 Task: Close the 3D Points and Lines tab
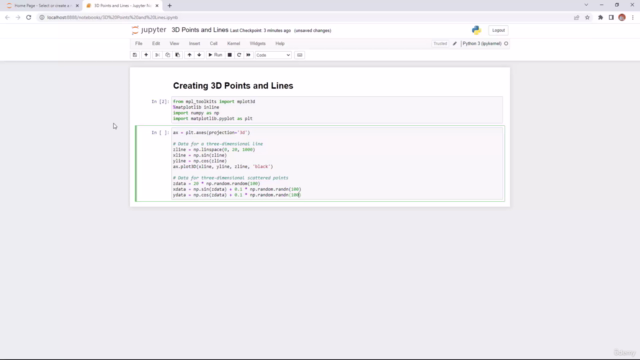pyautogui.click(x=157, y=6)
